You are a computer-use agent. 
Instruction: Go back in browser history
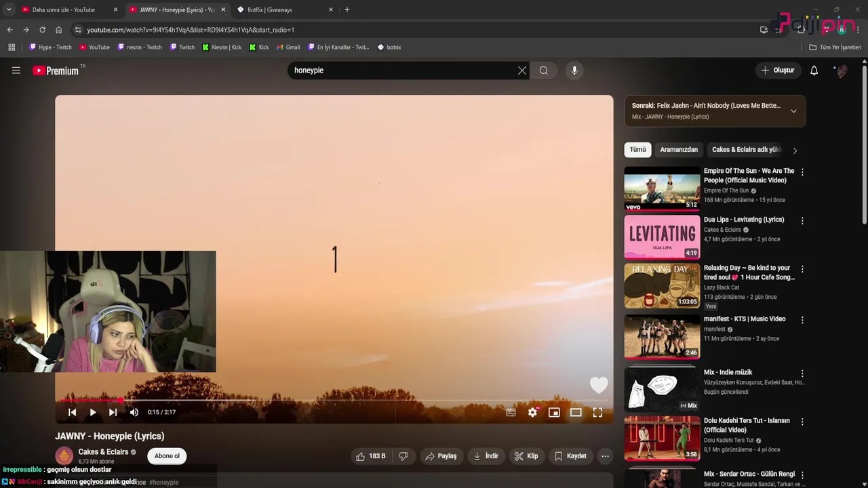(9, 30)
